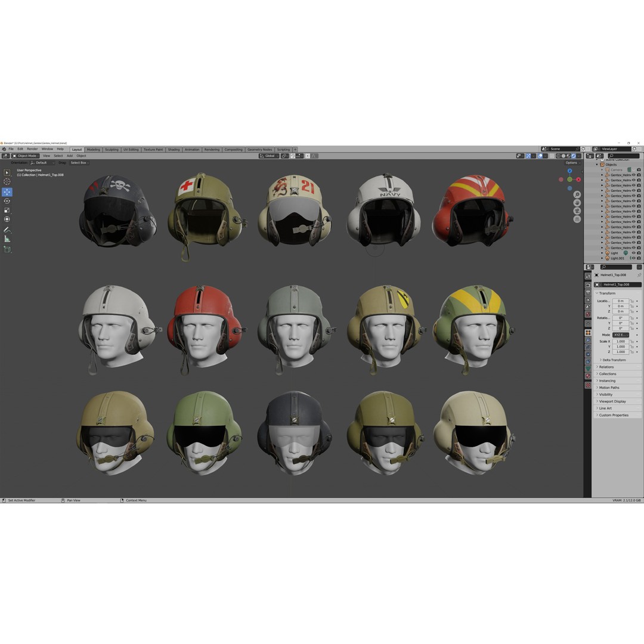Open the Object Mode dropdown
Viewport: 644px width, 644px height.
click(26, 156)
